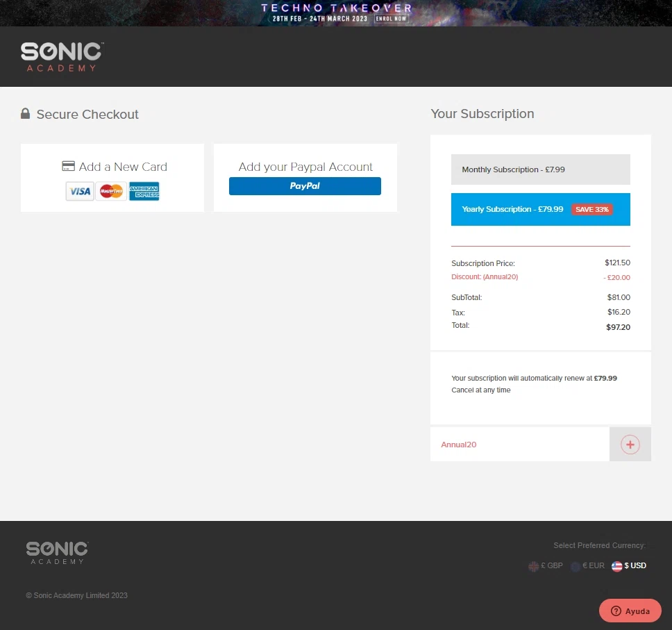This screenshot has height=630, width=672.
Task: Open Add a New Card option
Action: (x=112, y=178)
